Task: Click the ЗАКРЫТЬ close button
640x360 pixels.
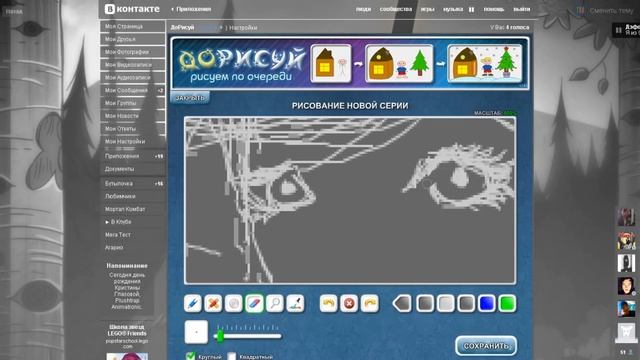Action: coord(190,98)
